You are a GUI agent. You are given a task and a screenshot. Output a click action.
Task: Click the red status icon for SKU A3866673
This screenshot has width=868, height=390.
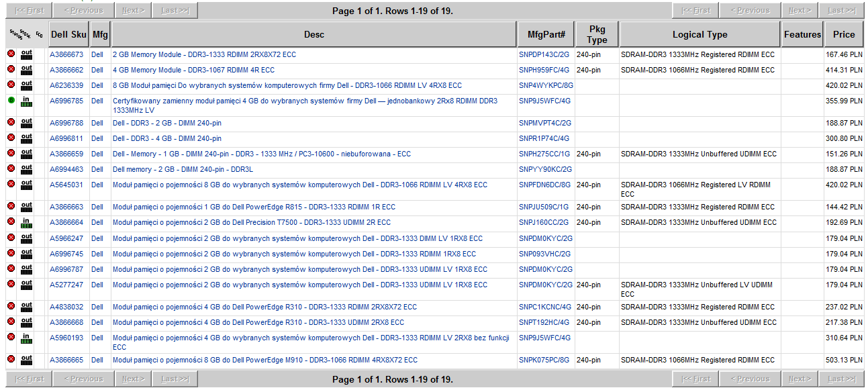point(11,54)
